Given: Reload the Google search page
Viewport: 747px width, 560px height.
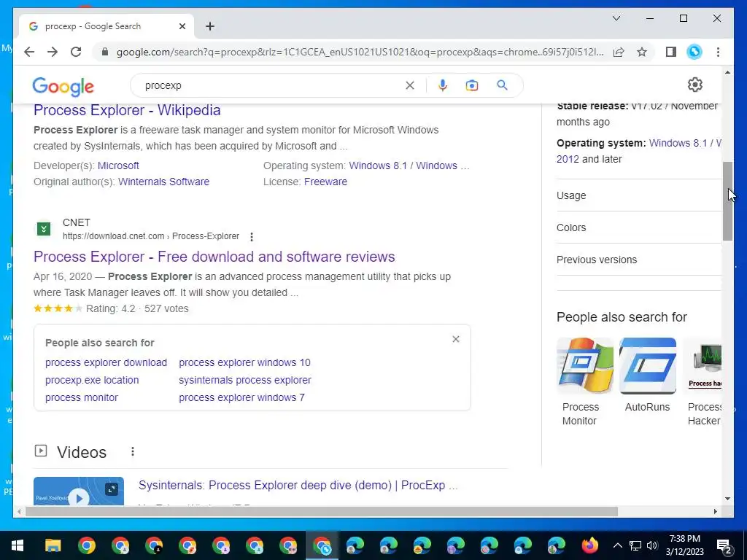Looking at the screenshot, I should pyautogui.click(x=76, y=52).
